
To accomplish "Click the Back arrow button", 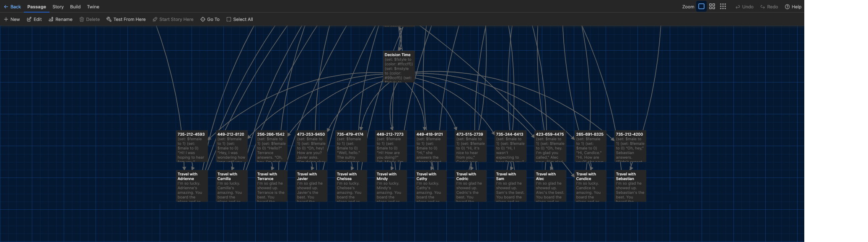I will 12,7.
